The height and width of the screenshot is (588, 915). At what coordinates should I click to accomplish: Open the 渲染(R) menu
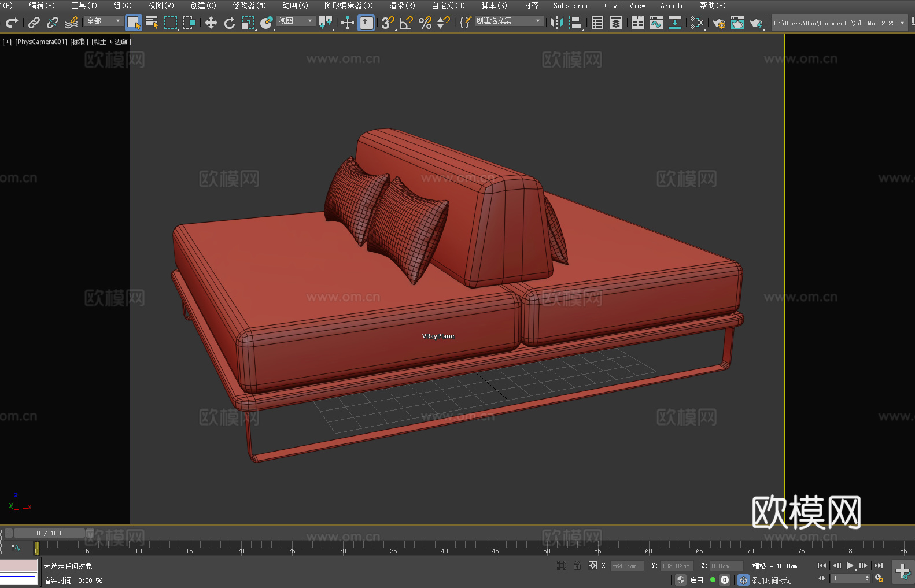pos(402,5)
